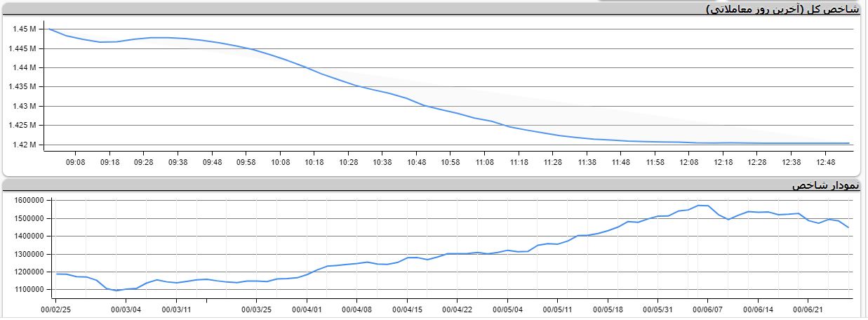Click the 'شاخص کل' chart title header
The image size is (868, 320).
[x=782, y=9]
